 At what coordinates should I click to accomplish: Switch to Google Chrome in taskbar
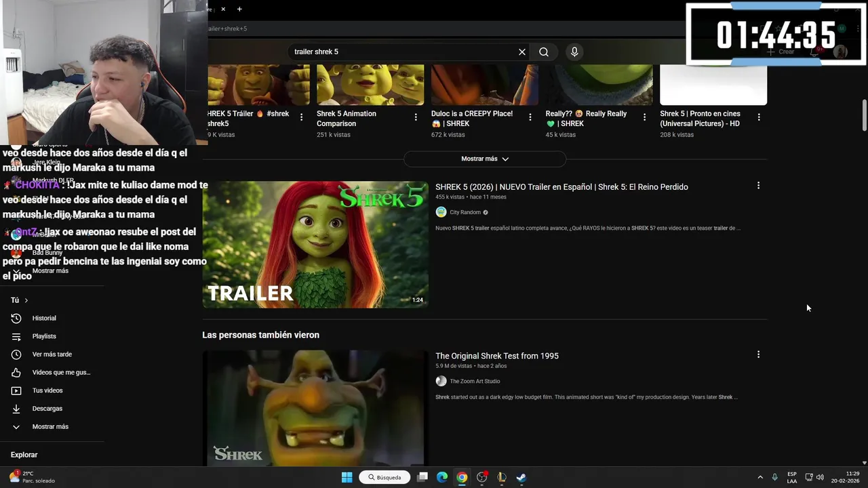[x=462, y=477]
